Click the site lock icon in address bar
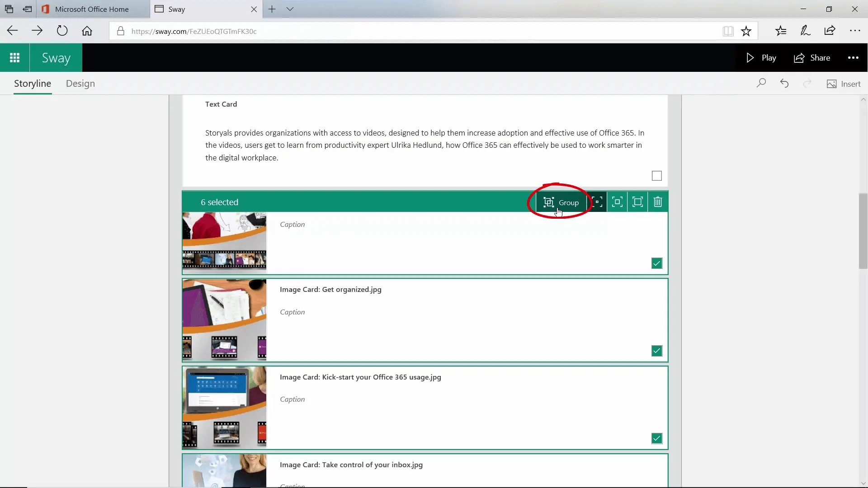 click(x=120, y=31)
